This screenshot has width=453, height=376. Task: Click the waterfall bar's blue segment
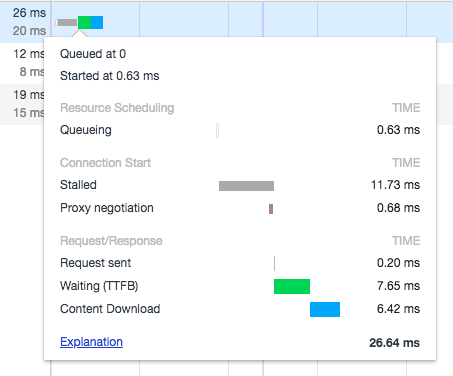(x=97, y=22)
